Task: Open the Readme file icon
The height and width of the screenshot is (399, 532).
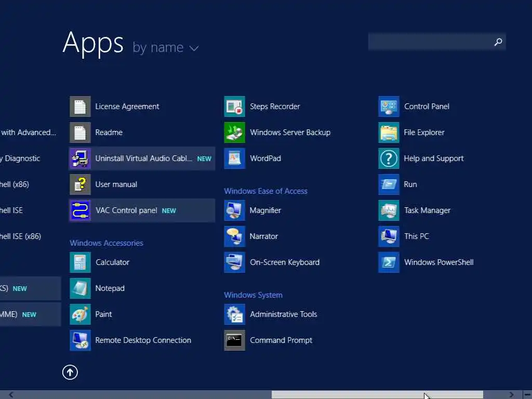Action: 80,132
